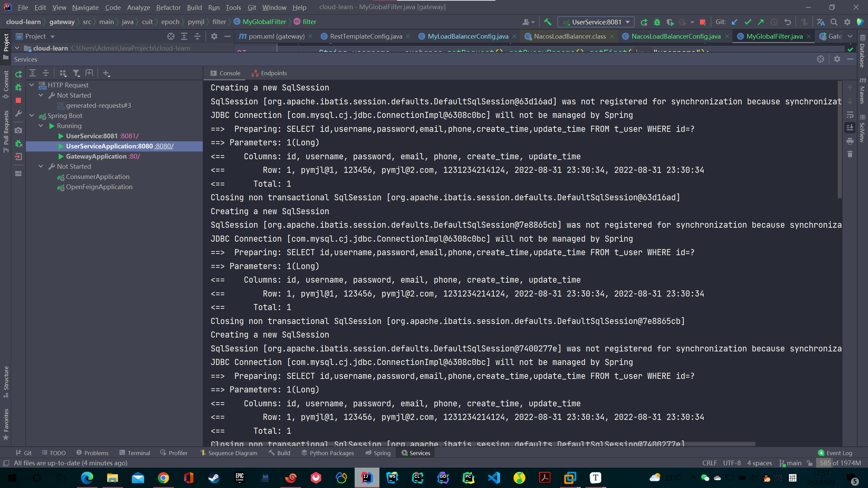Collapse Not Started under HTTP Request
This screenshot has width=868, height=488.
[41, 95]
